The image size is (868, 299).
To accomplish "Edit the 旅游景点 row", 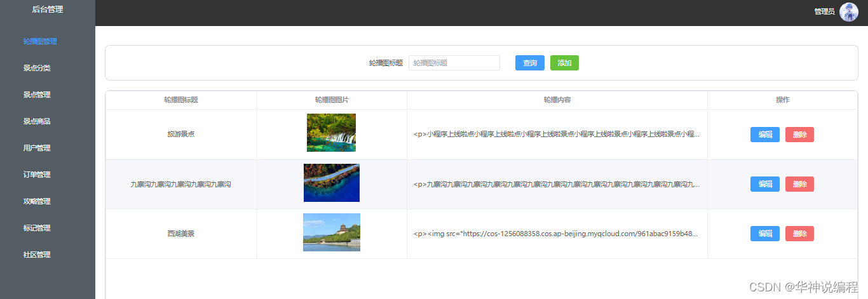I will (x=765, y=135).
